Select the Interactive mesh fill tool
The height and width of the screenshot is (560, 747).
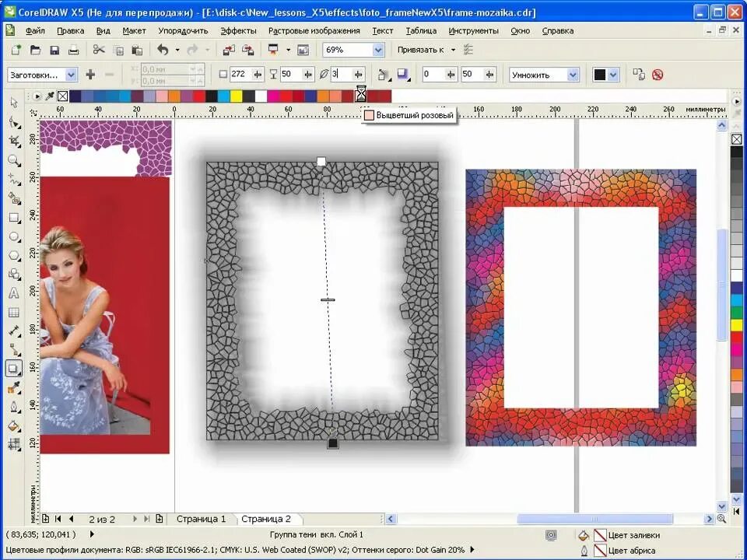pos(14,445)
